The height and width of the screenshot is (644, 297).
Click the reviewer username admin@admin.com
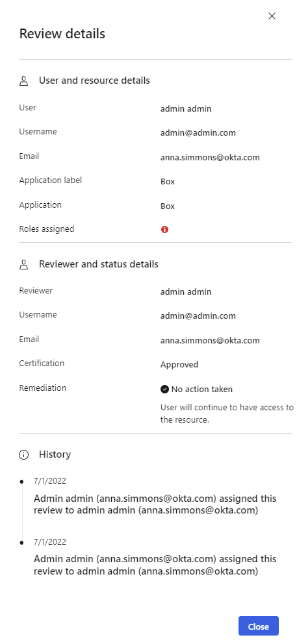(x=198, y=316)
